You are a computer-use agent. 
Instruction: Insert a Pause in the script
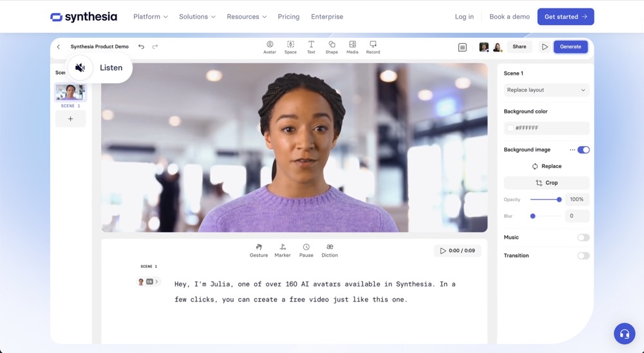pos(306,251)
